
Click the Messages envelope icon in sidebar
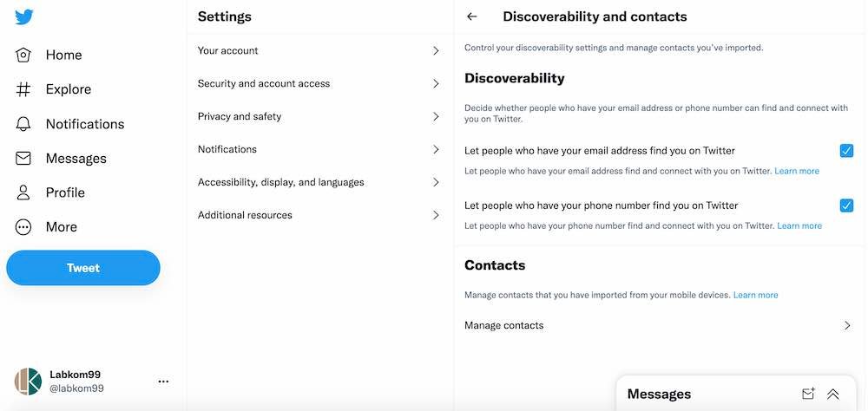(23, 159)
